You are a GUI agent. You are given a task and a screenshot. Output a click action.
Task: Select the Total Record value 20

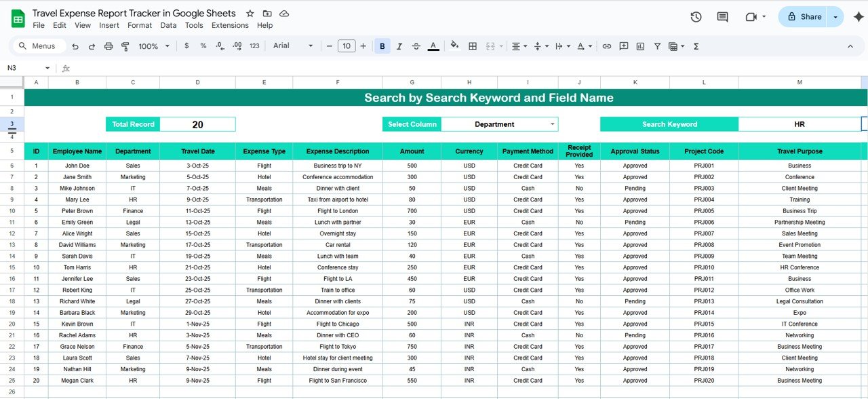tap(197, 124)
